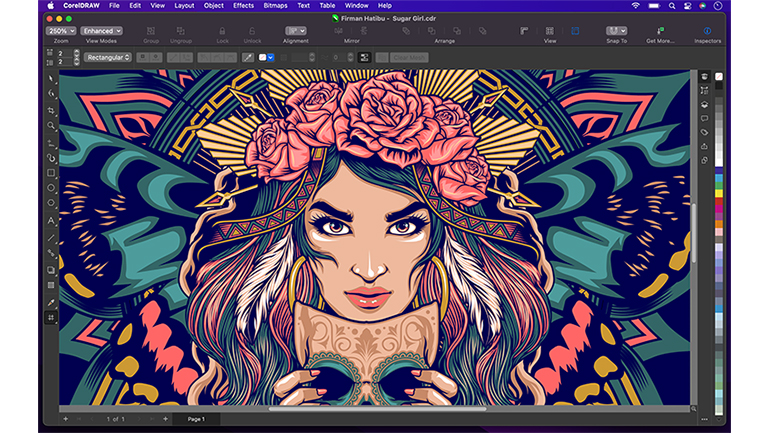Click the Get More icon

(x=660, y=31)
